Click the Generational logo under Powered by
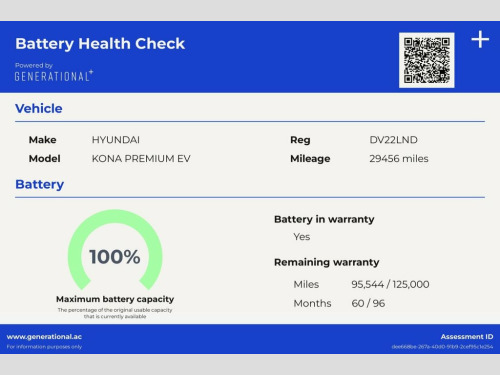This screenshot has height=375, width=500. (54, 76)
